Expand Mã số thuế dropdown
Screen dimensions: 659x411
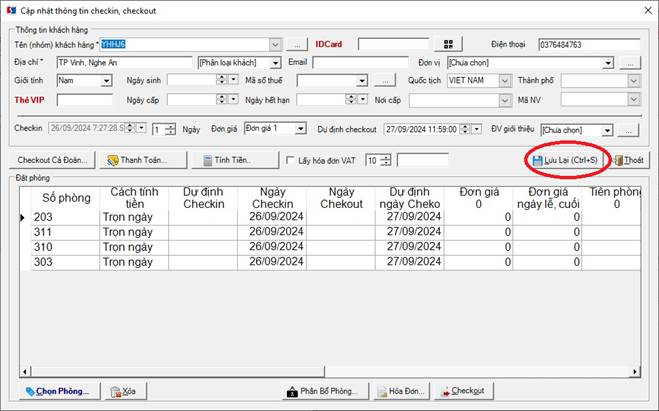pyautogui.click(x=362, y=81)
